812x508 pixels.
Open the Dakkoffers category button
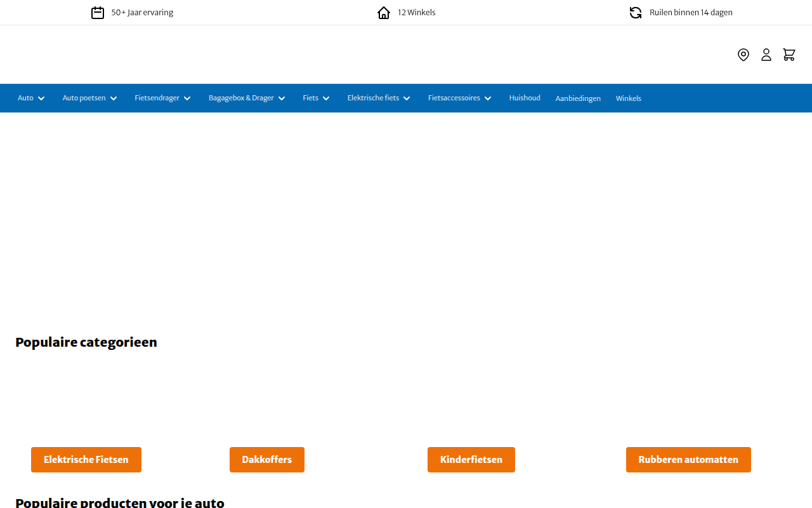click(x=267, y=460)
